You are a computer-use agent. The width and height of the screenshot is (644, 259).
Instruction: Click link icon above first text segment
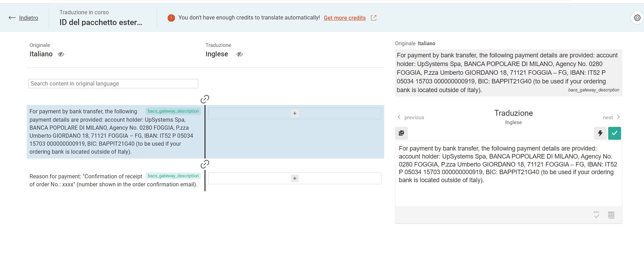point(205,99)
